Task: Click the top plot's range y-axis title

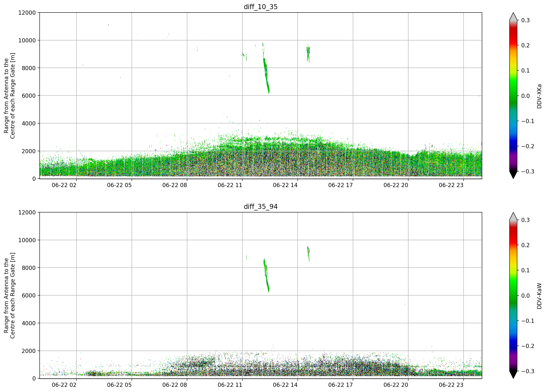Action: 9,96
